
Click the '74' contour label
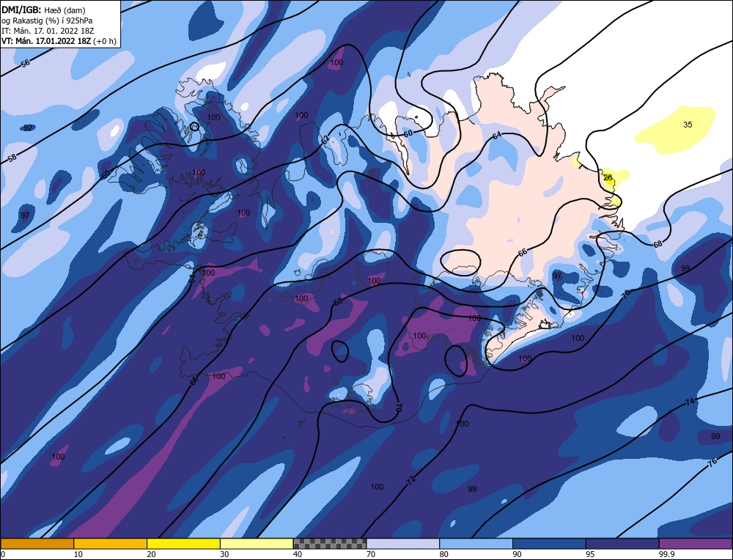(x=690, y=402)
